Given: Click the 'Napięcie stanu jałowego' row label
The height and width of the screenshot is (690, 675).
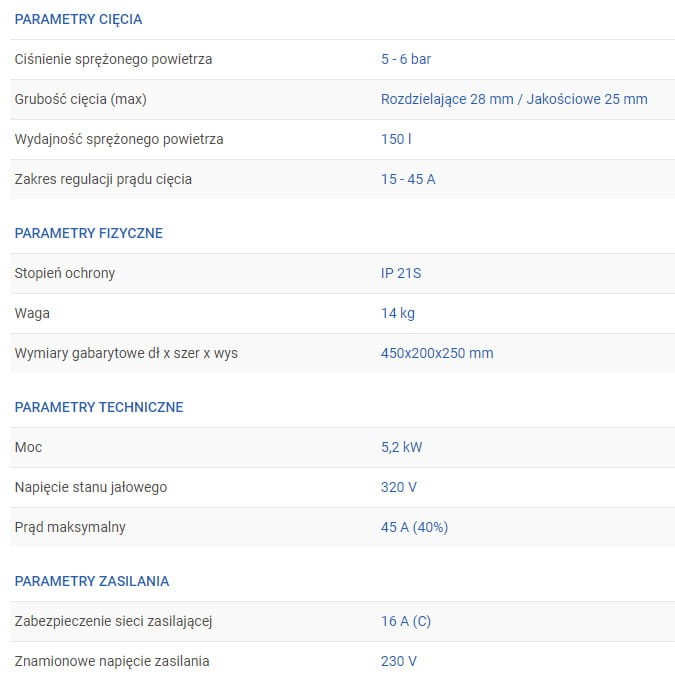Looking at the screenshot, I should pos(91,487).
